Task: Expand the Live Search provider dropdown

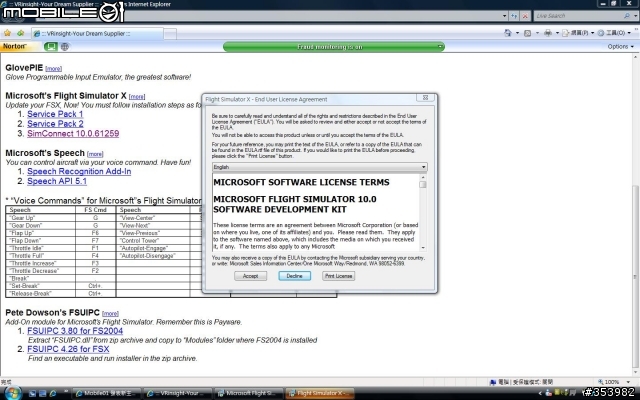Action: (635, 16)
